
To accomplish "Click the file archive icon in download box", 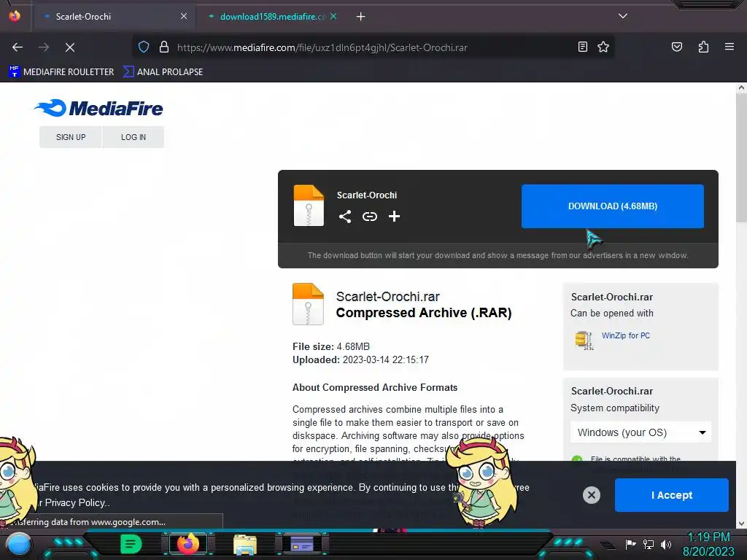I will click(309, 205).
